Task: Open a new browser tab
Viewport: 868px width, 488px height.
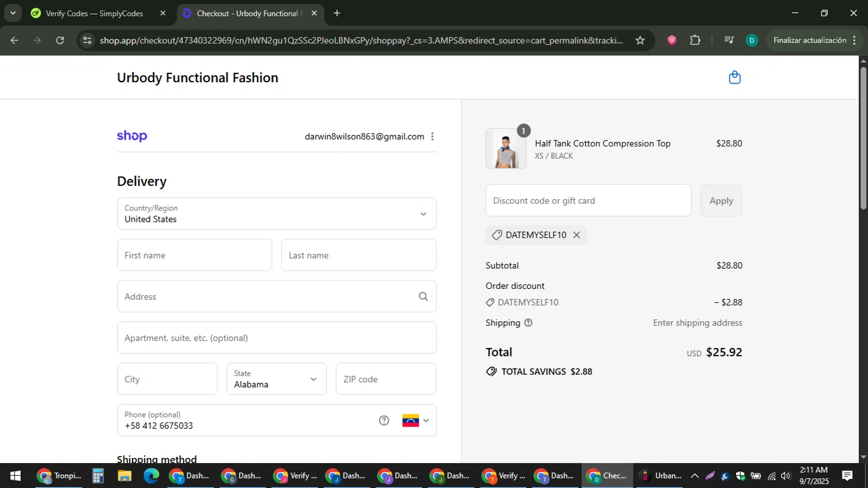Action: pos(337,13)
